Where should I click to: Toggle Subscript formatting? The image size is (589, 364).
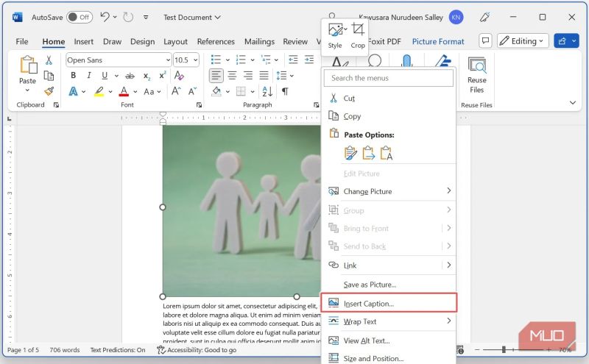[x=147, y=76]
